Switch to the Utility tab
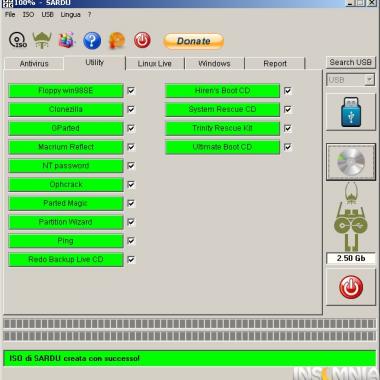The height and width of the screenshot is (380, 380). (x=94, y=62)
